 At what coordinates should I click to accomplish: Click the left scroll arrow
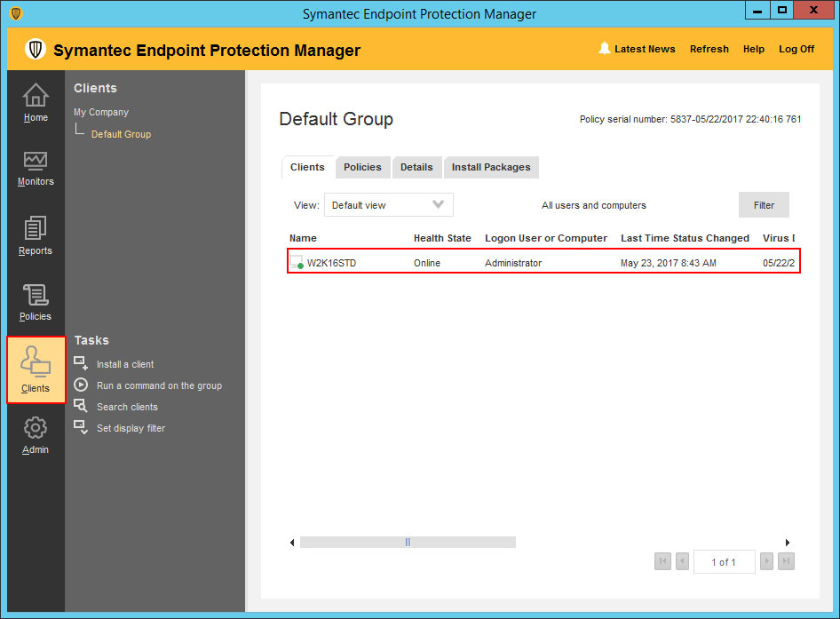coord(292,543)
